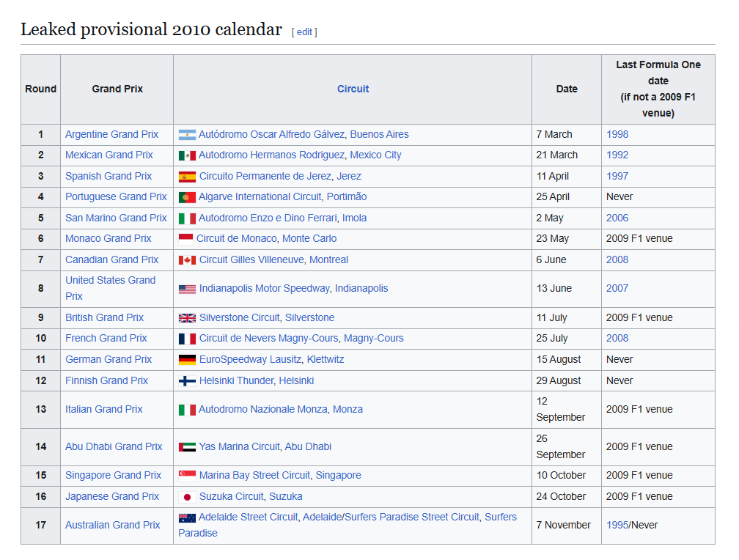Click the Singapore flag icon

187,476
